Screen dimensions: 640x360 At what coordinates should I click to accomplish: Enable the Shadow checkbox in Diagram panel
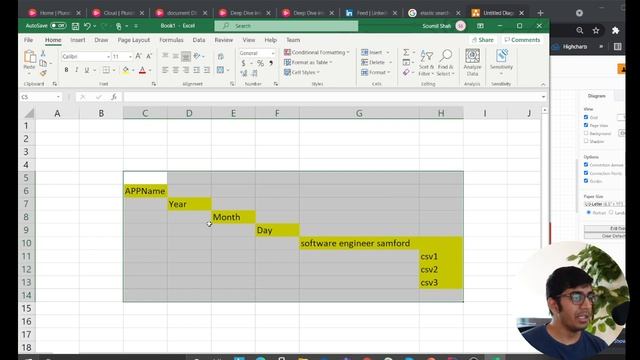tap(586, 141)
